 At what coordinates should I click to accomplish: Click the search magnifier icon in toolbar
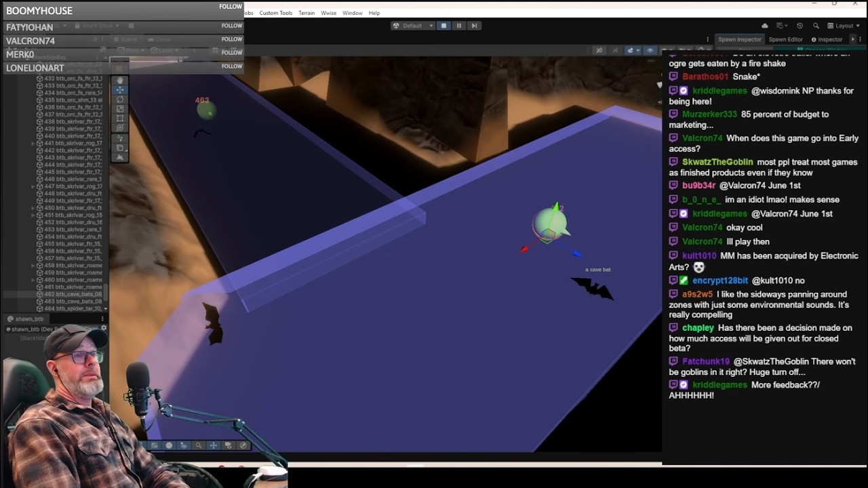tap(814, 26)
